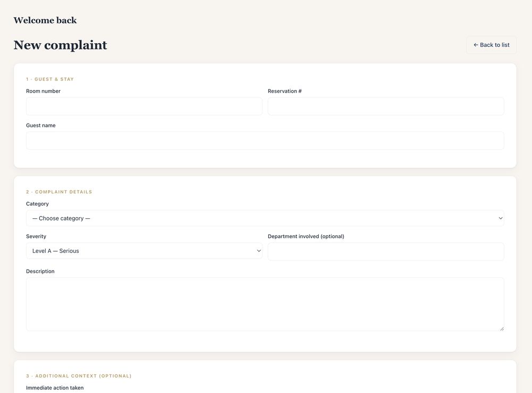Click the 1 · Guest & Stay section label
The height and width of the screenshot is (393, 532).
tap(50, 79)
